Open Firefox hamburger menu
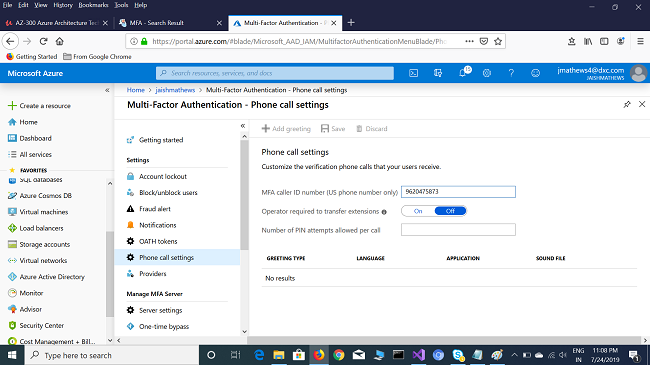Image resolution: width=650 pixels, height=365 pixels. (x=640, y=41)
